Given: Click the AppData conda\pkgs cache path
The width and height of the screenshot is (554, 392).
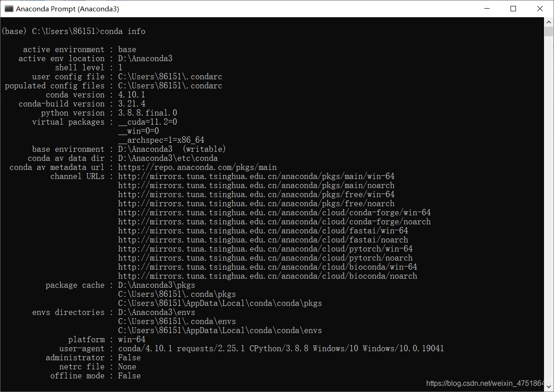Looking at the screenshot, I should tap(220, 303).
